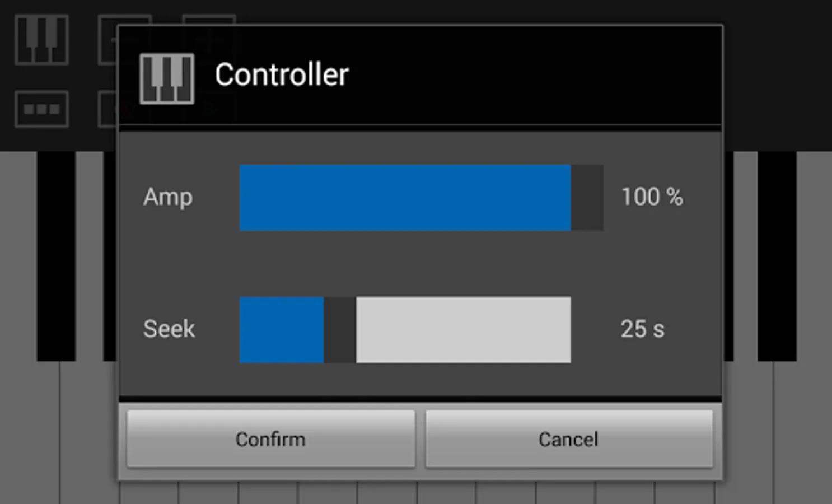Confirm the controller settings
Screen dimensions: 832x504
[271, 438]
